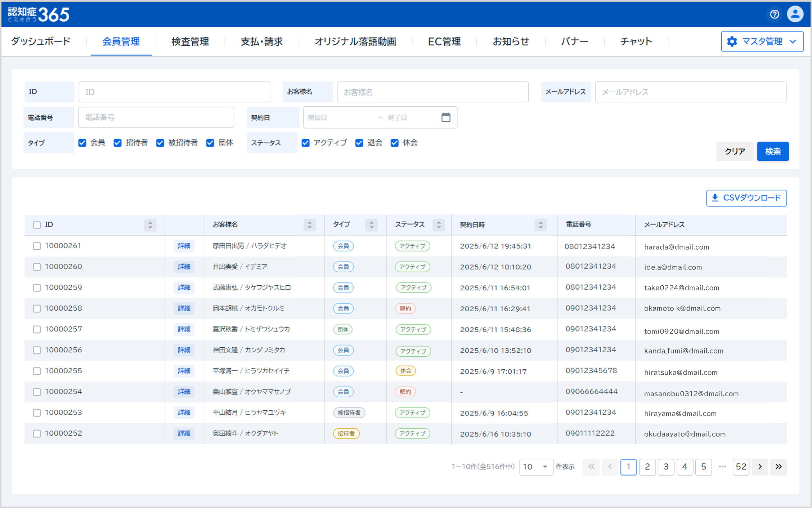
Task: Click the メールアドレス input field
Action: (x=690, y=92)
